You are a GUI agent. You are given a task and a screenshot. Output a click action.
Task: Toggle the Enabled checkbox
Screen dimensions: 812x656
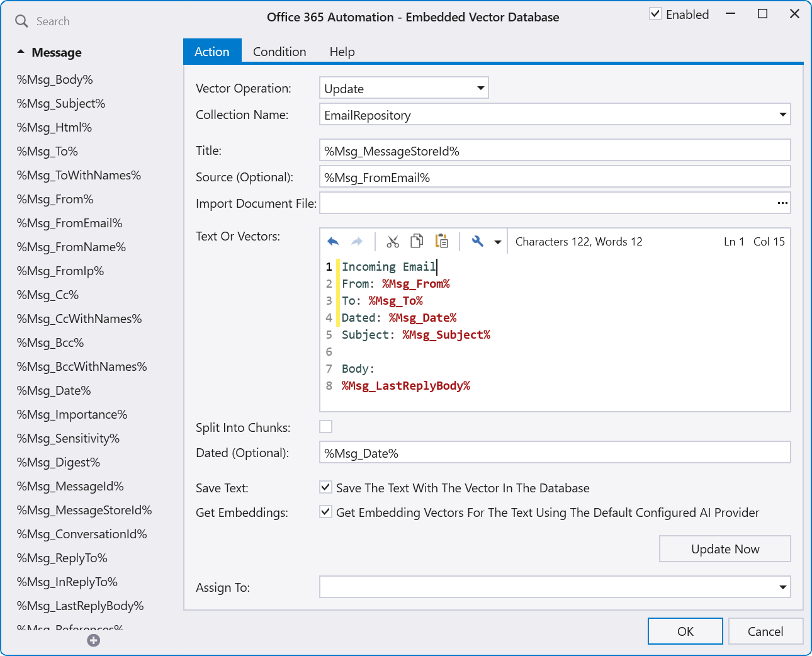click(x=656, y=14)
